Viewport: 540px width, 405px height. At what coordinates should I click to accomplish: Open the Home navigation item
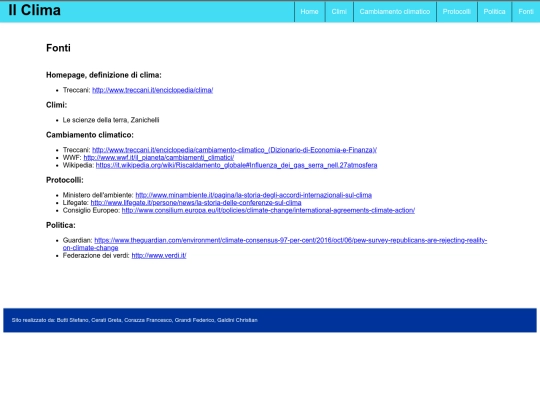[309, 12]
